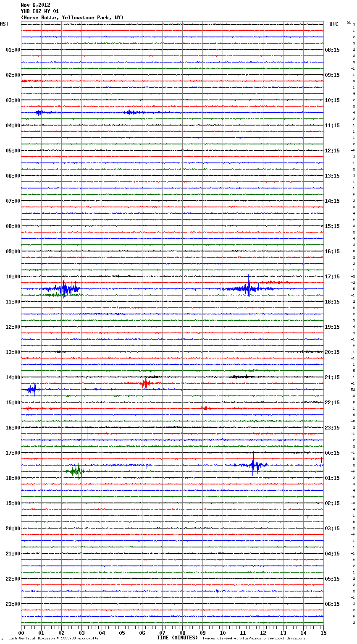Select the 10:15 UTC time label

332,100
